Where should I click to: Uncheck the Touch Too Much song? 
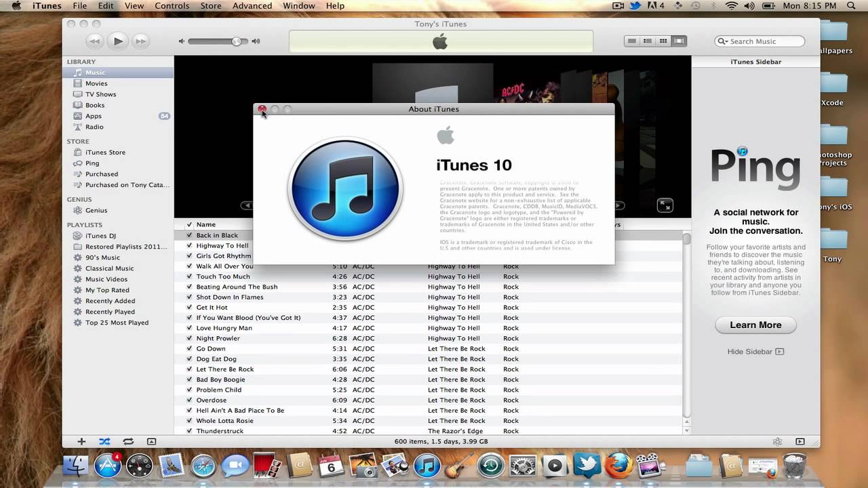click(x=189, y=277)
